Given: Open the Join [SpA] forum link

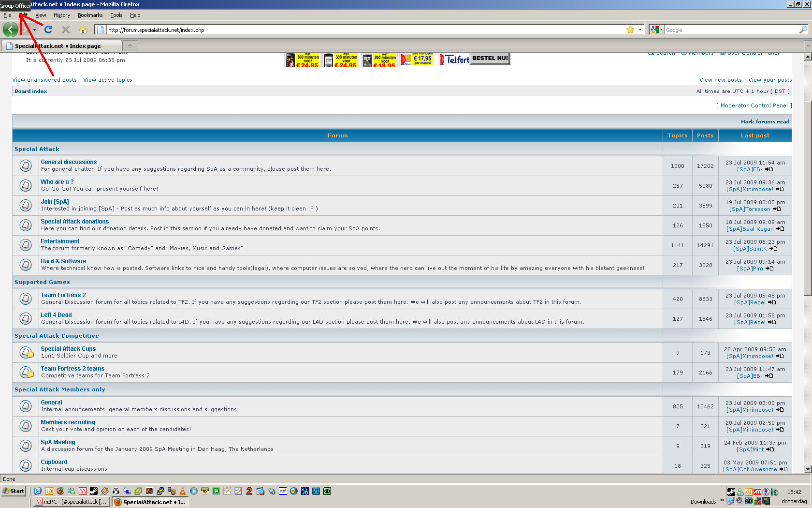Looking at the screenshot, I should click(55, 202).
